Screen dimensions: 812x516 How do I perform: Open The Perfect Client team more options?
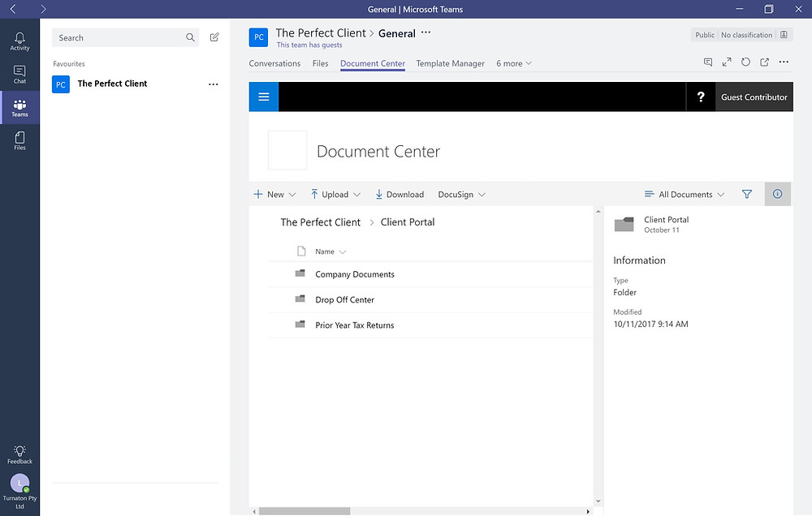coord(213,84)
